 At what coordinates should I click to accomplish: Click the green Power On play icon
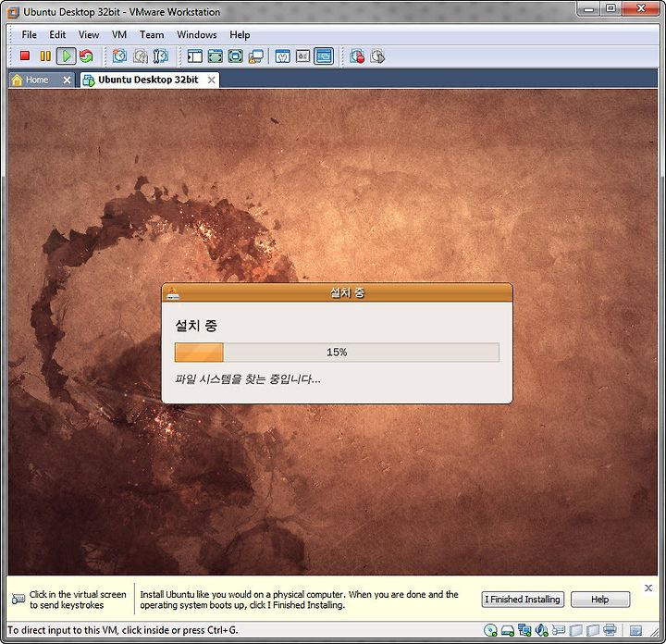(x=67, y=56)
